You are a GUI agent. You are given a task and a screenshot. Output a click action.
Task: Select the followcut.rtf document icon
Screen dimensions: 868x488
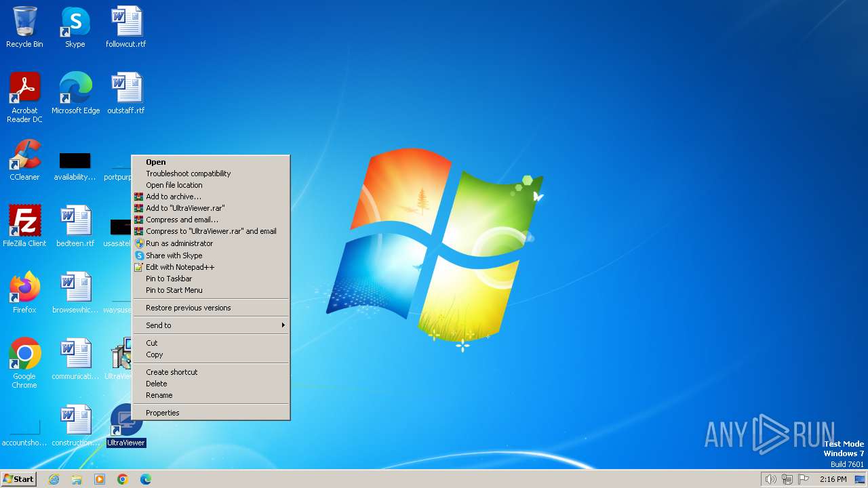126,27
